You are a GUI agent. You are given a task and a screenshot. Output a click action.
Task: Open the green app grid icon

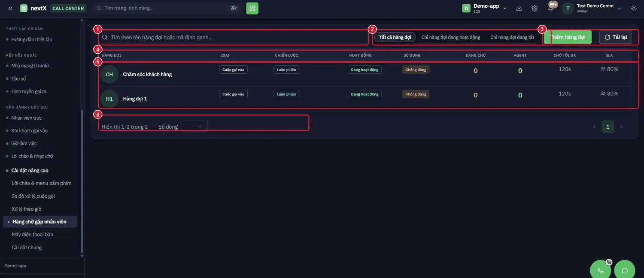coord(252,8)
